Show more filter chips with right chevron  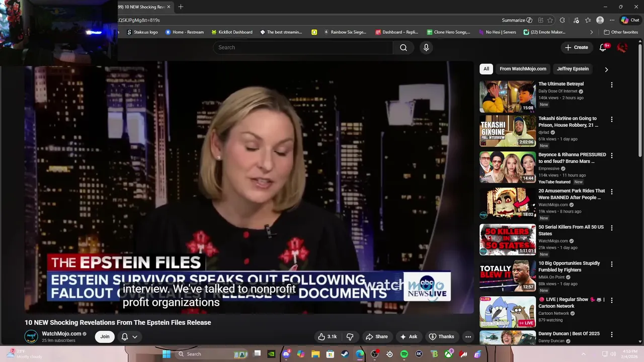[606, 69]
